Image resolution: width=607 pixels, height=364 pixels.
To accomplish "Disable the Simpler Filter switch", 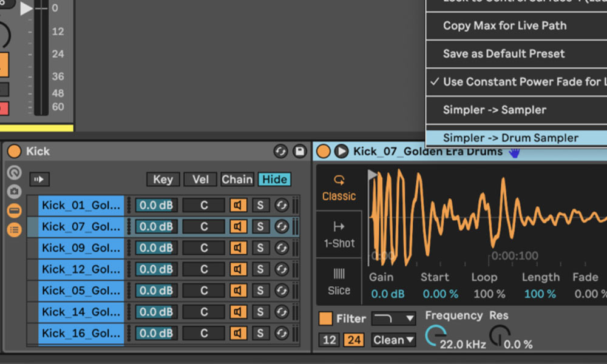I will pyautogui.click(x=326, y=318).
